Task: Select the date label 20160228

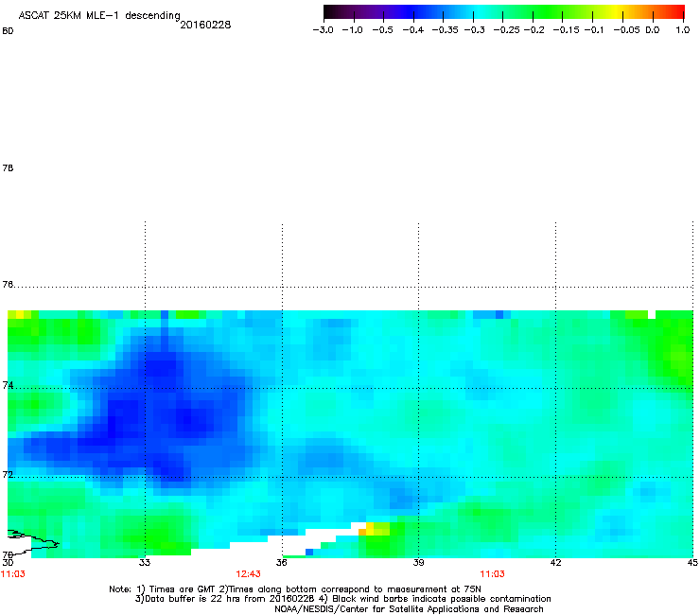Action: pyautogui.click(x=205, y=25)
